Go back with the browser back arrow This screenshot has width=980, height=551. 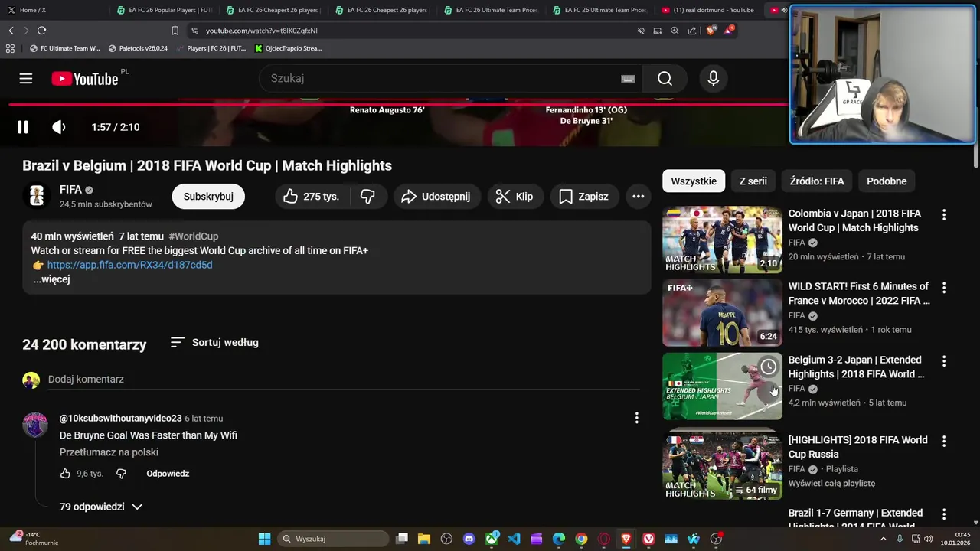click(x=11, y=31)
